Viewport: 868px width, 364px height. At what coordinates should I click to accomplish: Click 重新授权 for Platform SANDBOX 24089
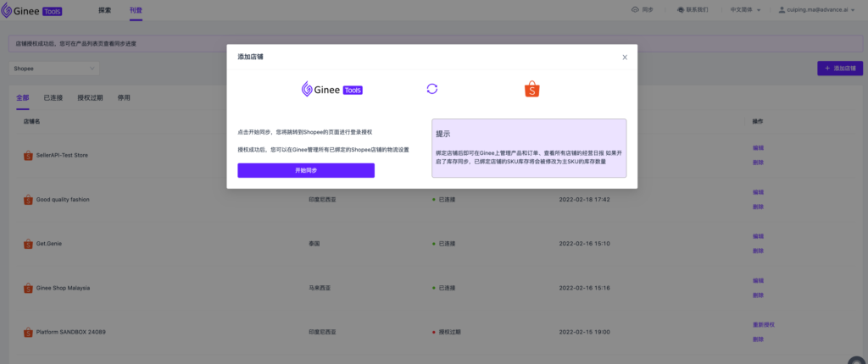pos(764,324)
